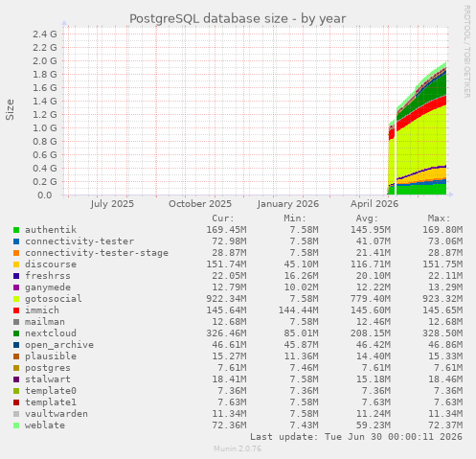
Task: Select the weblate legend label
Action: coord(45,425)
